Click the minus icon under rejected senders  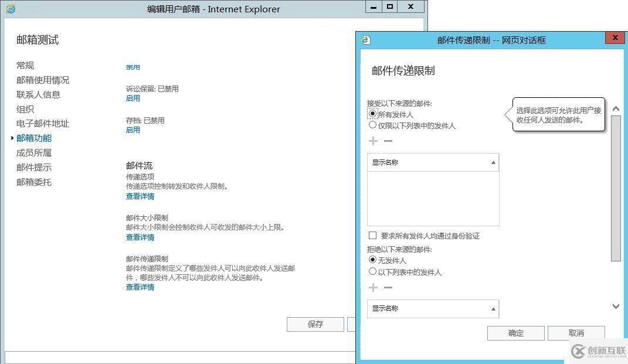click(388, 288)
